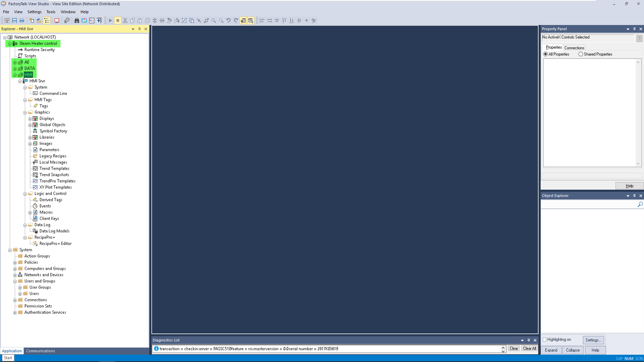
Task: Collapse the Logic and Control folder
Action: (25, 194)
